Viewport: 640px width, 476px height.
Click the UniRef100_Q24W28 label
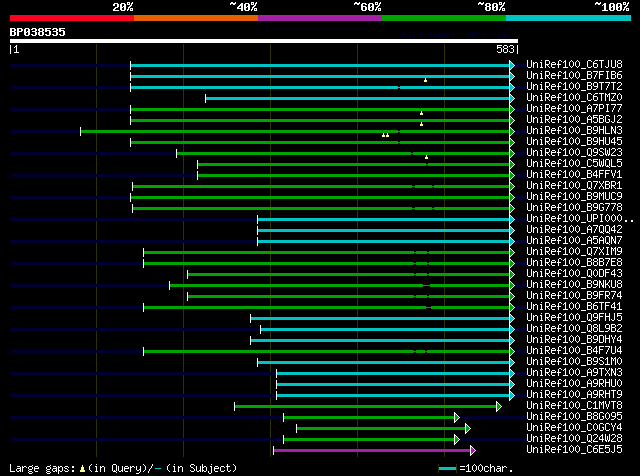(574, 439)
